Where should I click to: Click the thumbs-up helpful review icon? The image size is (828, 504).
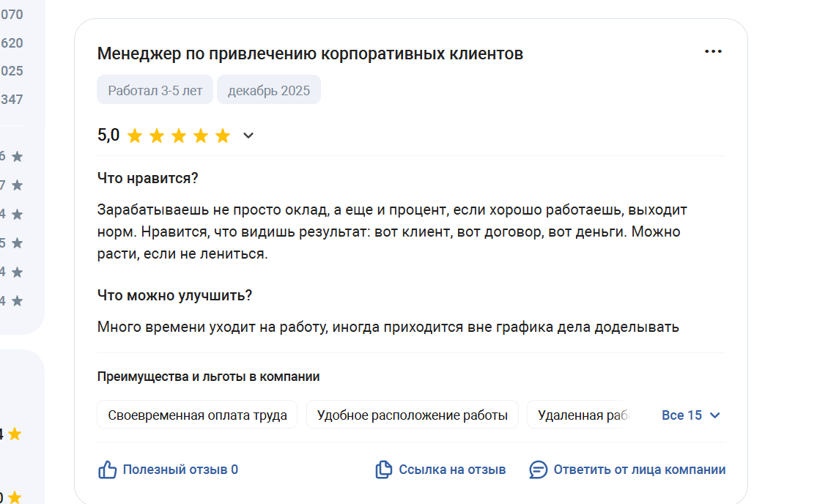(x=108, y=470)
